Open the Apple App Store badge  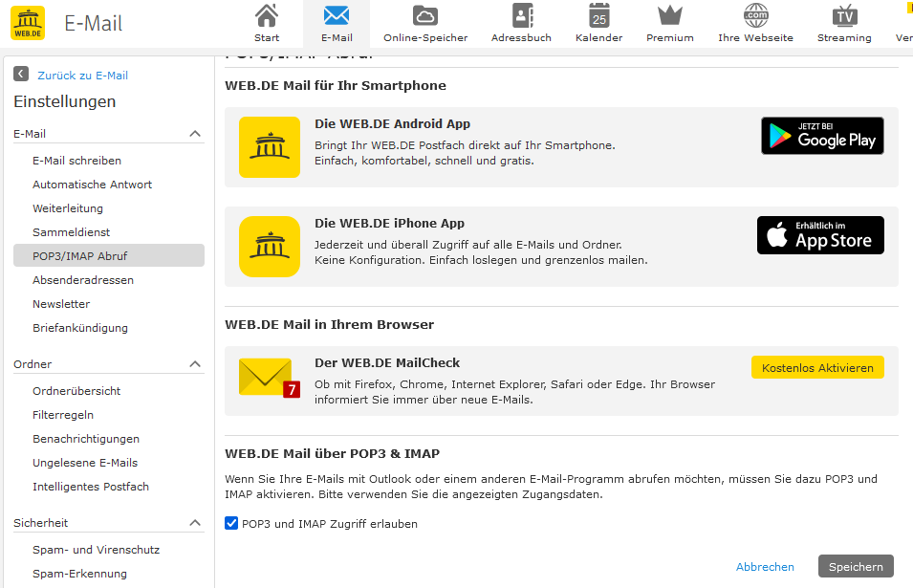coord(820,235)
